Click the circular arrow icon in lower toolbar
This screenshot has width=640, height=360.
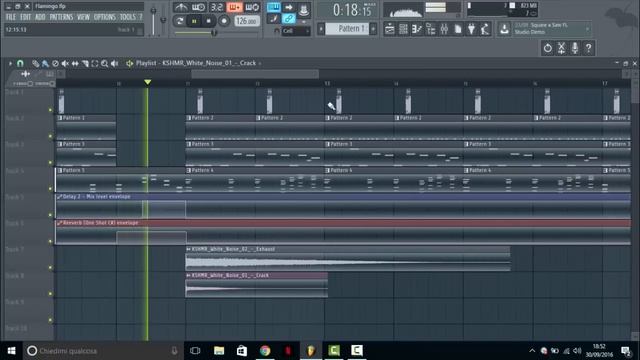click(x=548, y=48)
